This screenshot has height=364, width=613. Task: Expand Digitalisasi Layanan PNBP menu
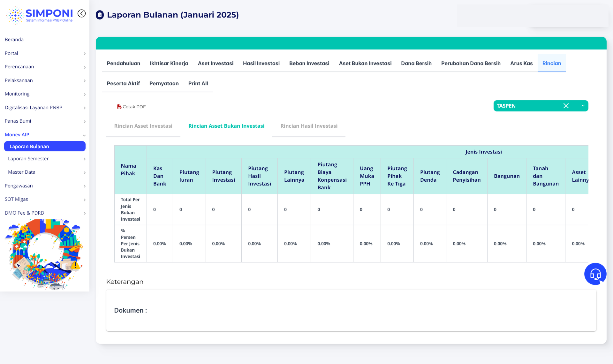45,108
